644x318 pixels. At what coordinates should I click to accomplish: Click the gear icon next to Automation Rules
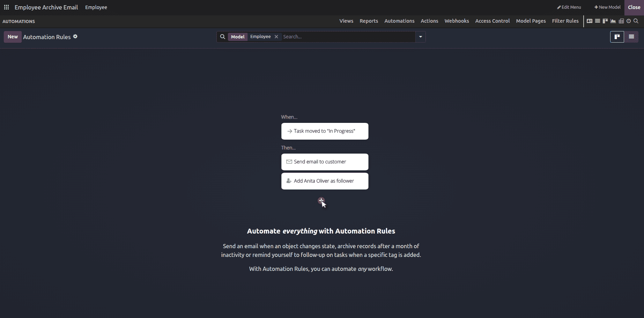(x=75, y=36)
